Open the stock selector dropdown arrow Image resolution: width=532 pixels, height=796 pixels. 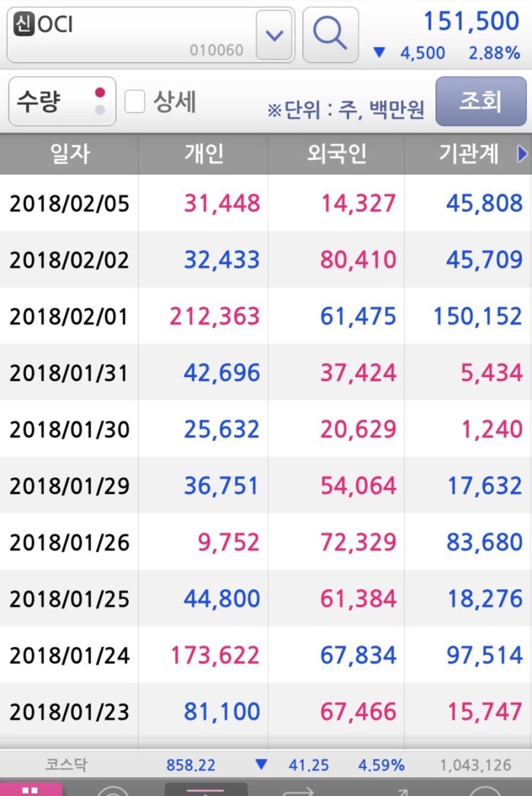tap(274, 35)
